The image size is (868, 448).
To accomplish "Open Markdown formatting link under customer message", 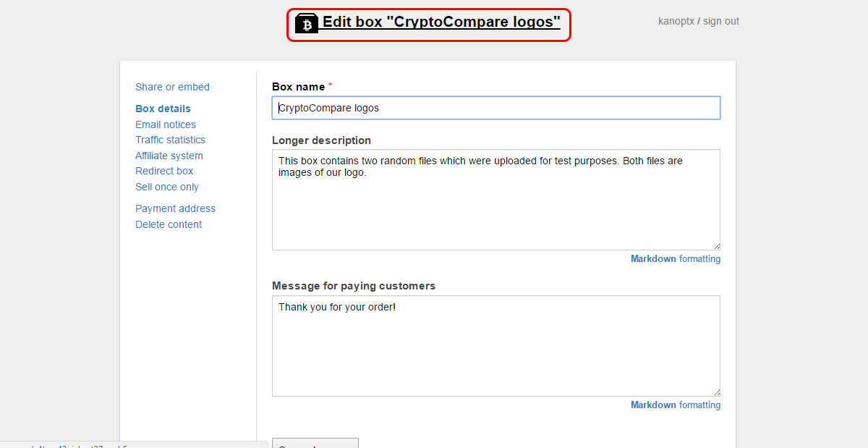I will pyautogui.click(x=676, y=405).
